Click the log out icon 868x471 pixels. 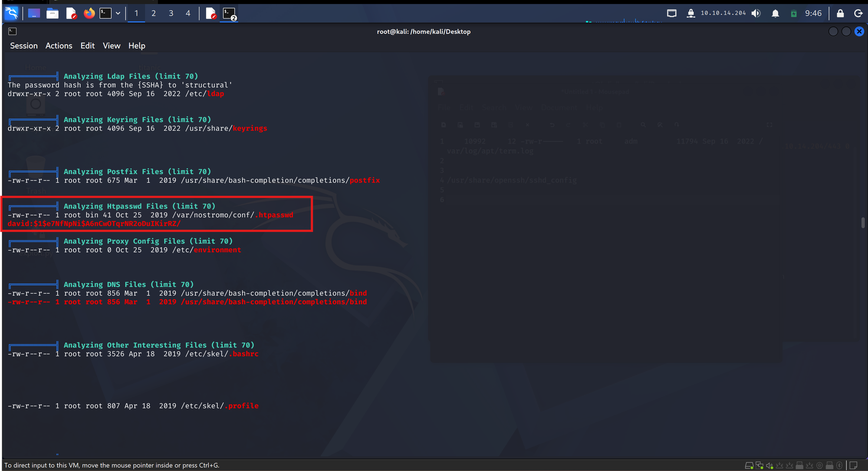point(858,13)
